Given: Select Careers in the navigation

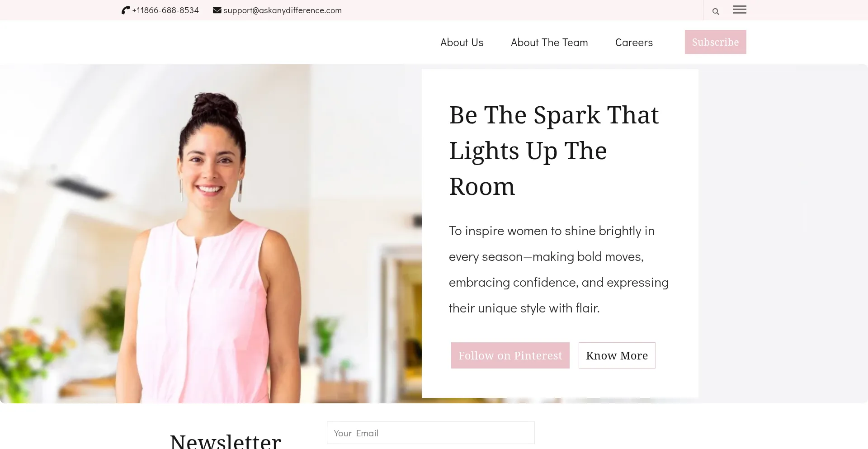Looking at the screenshot, I should [634, 43].
